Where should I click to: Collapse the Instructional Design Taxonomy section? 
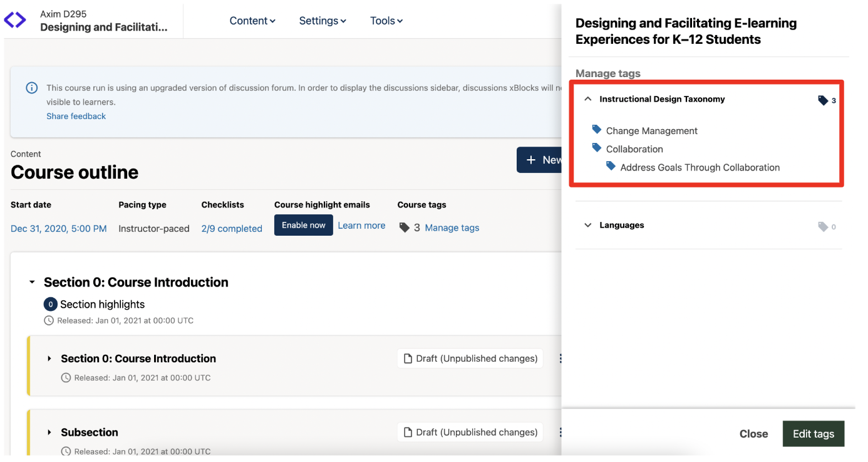pos(587,99)
